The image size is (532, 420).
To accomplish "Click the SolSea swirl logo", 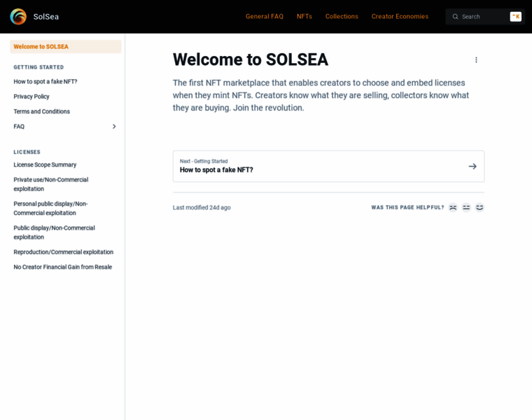I will tap(18, 17).
